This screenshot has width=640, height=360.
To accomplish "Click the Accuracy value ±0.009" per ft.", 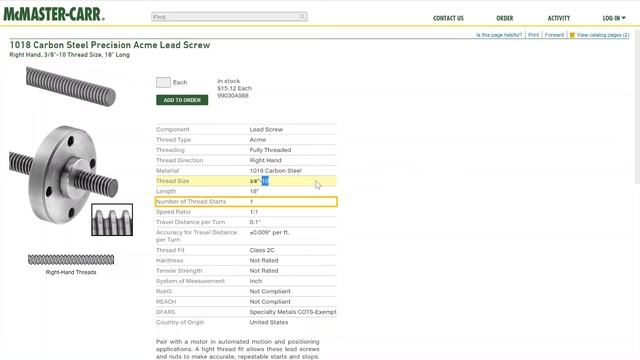I will 269,232.
